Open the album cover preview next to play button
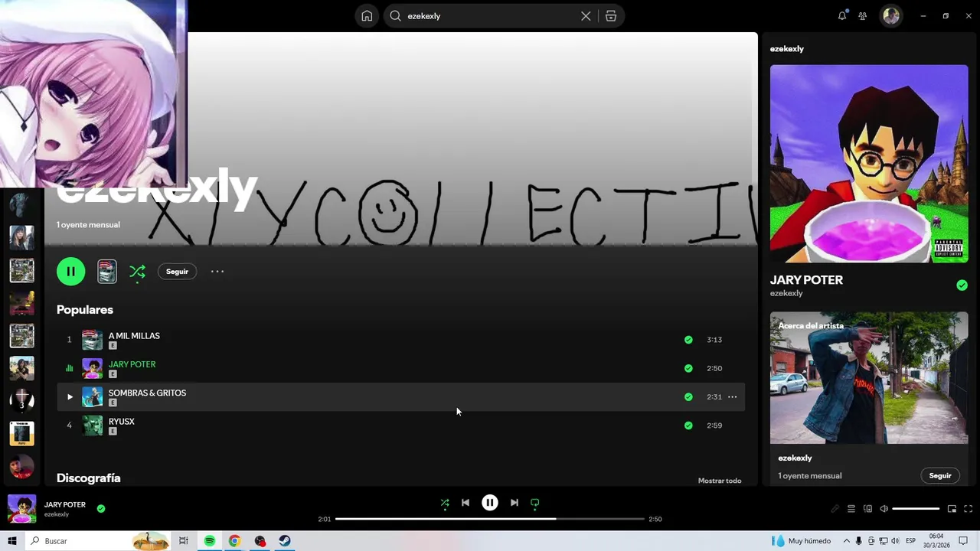Screen dimensions: 980x551 point(107,271)
